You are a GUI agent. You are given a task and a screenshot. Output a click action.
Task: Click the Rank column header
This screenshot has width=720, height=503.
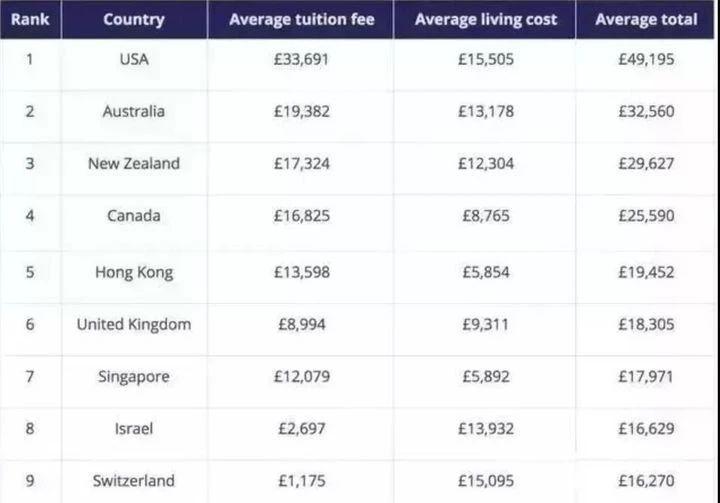point(30,19)
